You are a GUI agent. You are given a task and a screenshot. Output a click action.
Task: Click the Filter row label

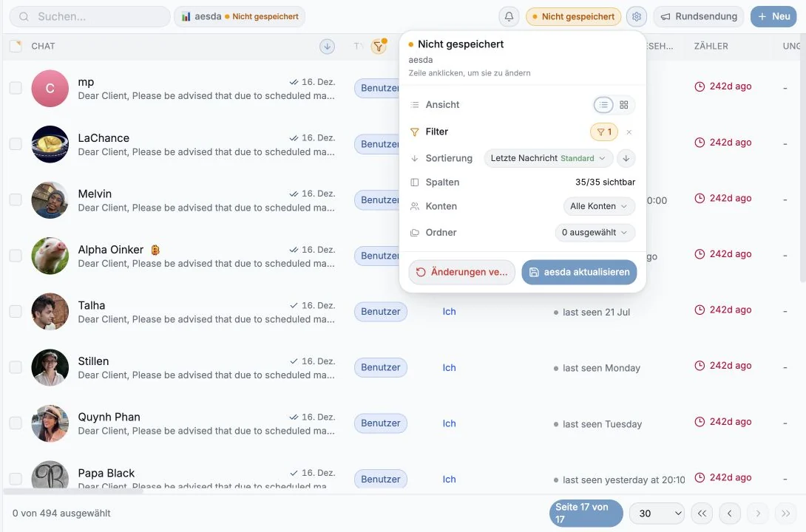click(x=437, y=132)
